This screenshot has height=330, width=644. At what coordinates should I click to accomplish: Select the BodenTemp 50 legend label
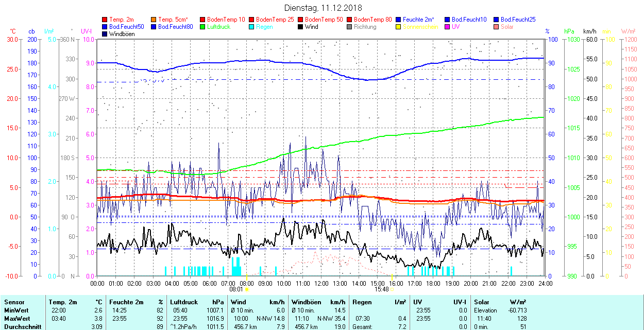point(324,20)
